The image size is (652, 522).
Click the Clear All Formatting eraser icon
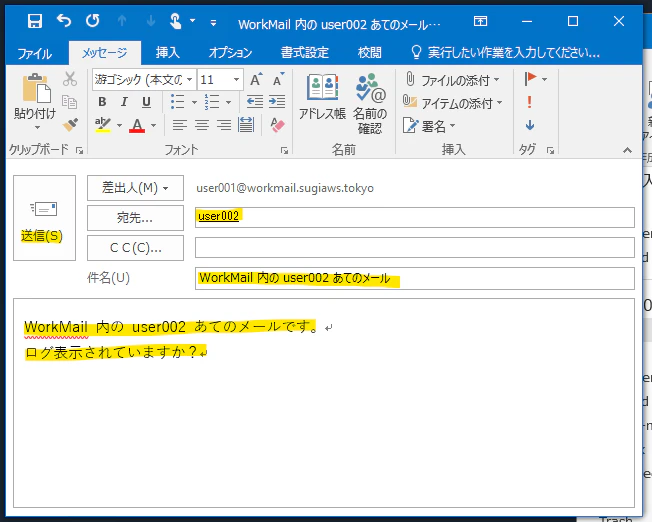277,124
